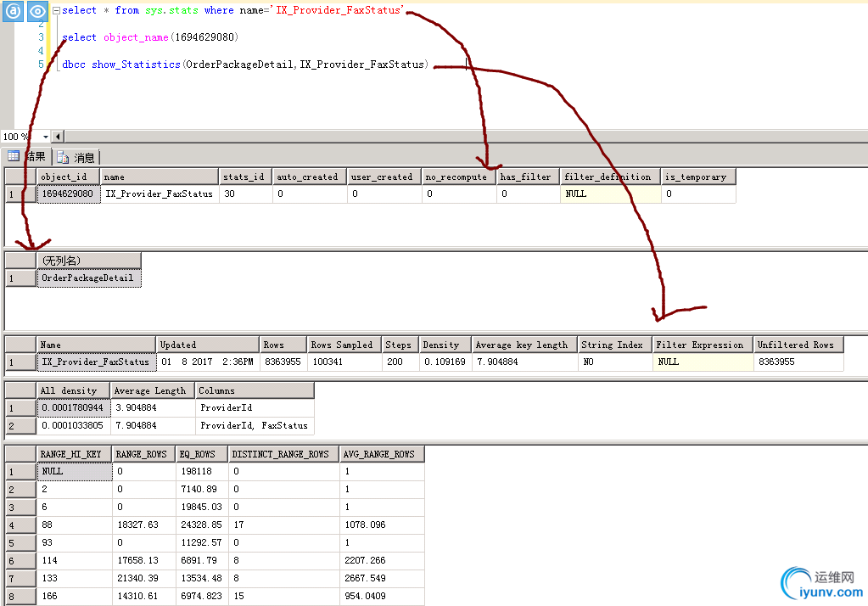Click the All density column header
This screenshot has height=606, width=868.
click(73, 390)
